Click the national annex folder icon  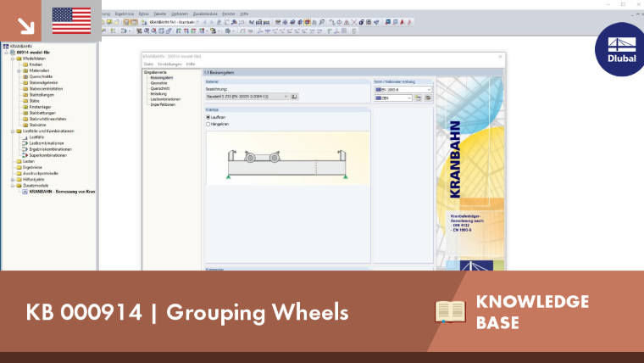(418, 98)
